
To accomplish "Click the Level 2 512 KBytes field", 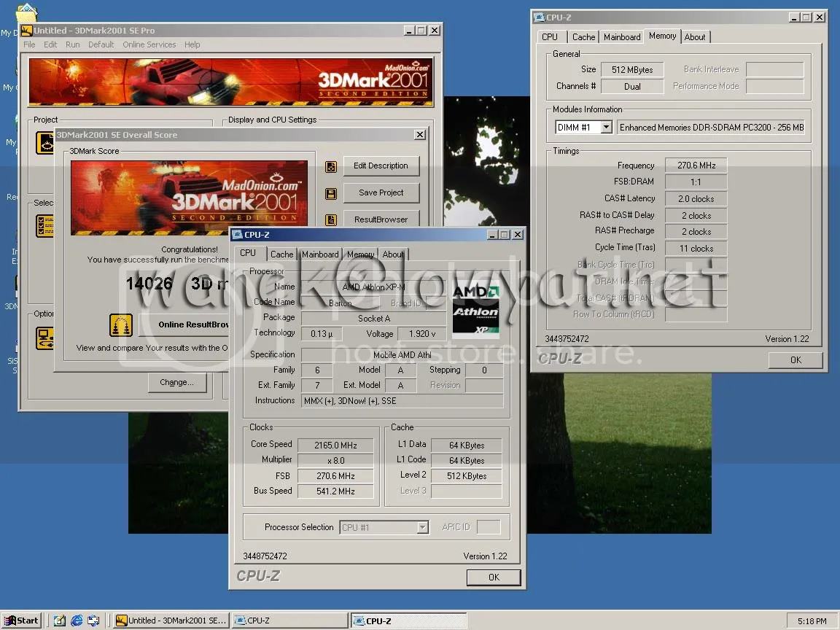I will [467, 476].
